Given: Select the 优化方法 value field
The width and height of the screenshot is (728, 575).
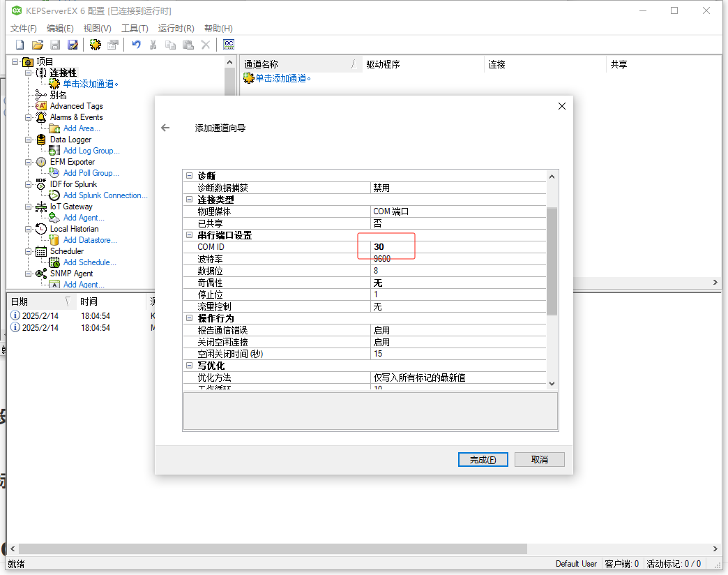Looking at the screenshot, I should click(457, 378).
